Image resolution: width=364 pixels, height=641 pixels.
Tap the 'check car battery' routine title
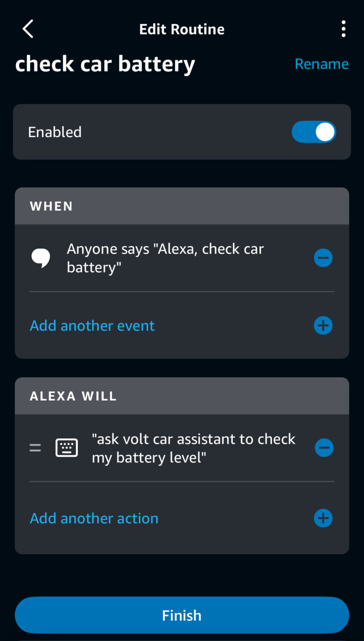click(x=105, y=64)
